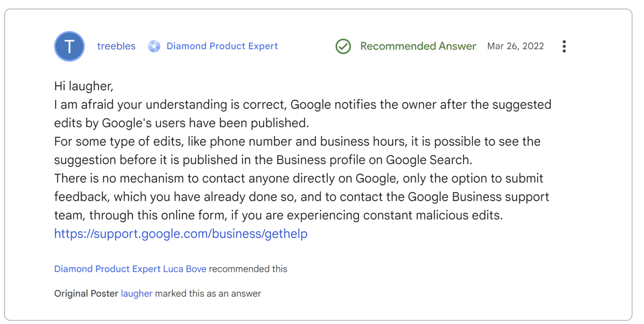The width and height of the screenshot is (644, 324).
Task: Visit the "laugher" original poster profile link
Action: (137, 294)
